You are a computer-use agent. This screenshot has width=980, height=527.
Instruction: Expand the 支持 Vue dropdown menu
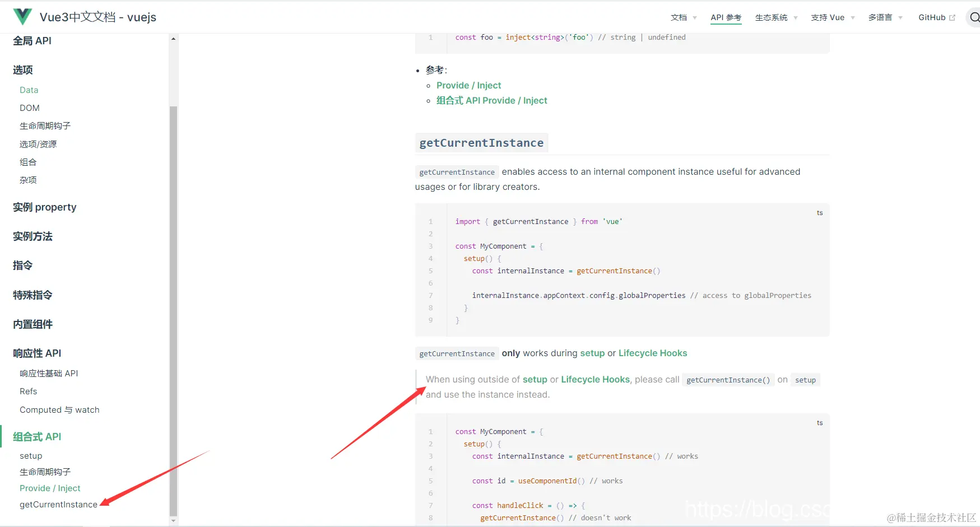click(833, 17)
